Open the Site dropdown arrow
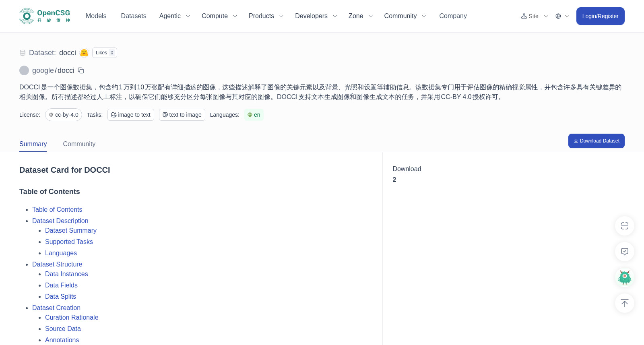644x345 pixels. pos(546,16)
